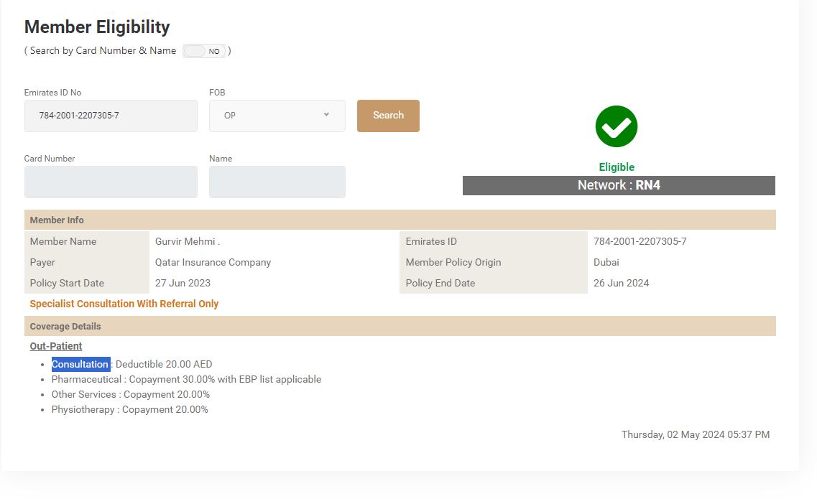817x504 pixels.
Task: Select member name Gurvir Mehmi
Action: coord(188,241)
